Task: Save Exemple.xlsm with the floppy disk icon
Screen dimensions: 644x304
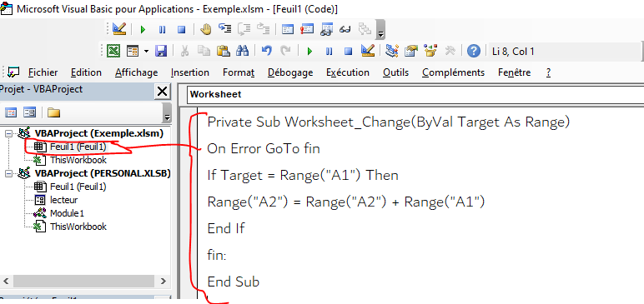Action: 161,52
